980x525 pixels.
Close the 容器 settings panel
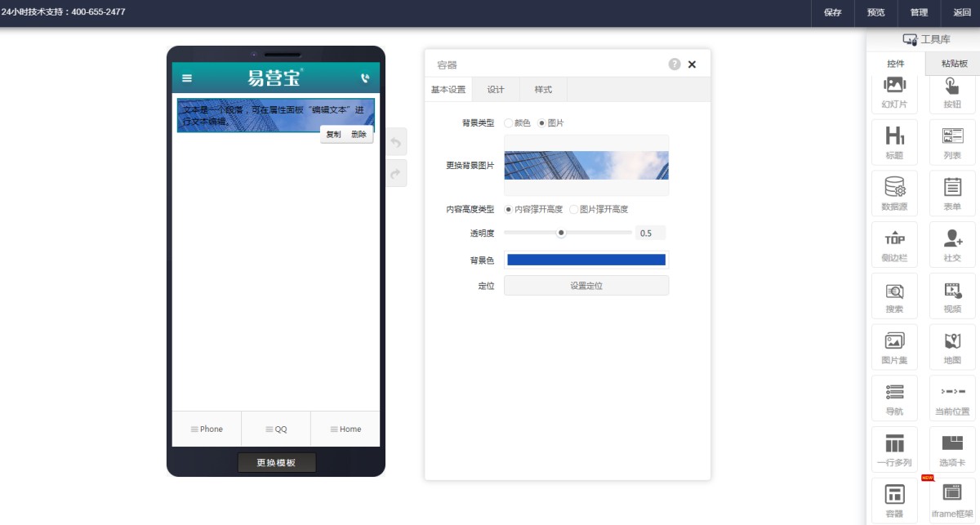coord(692,65)
